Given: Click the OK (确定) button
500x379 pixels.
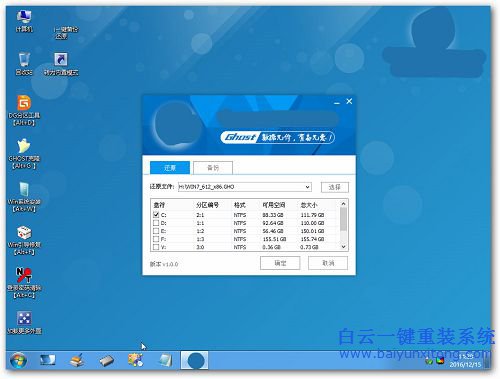Looking at the screenshot, I should coord(280,263).
